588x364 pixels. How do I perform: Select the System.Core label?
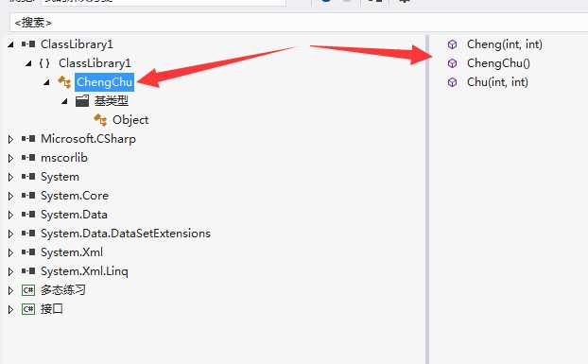coord(75,196)
